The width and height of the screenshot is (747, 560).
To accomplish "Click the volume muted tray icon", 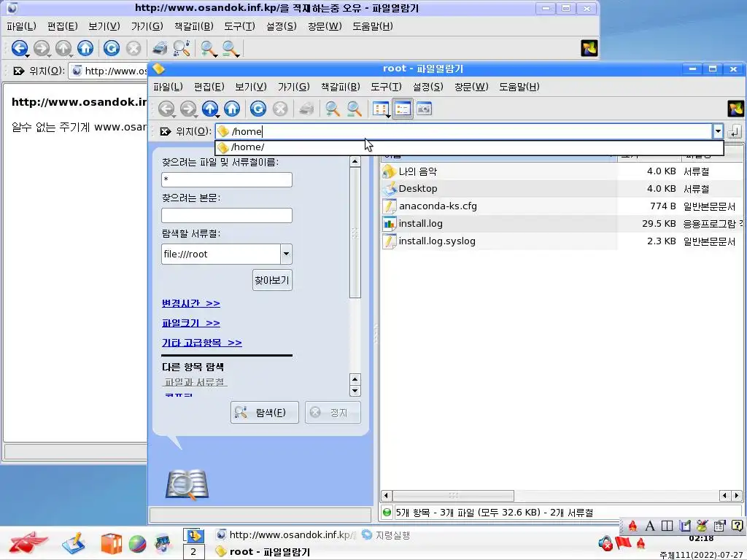I will pyautogui.click(x=605, y=543).
